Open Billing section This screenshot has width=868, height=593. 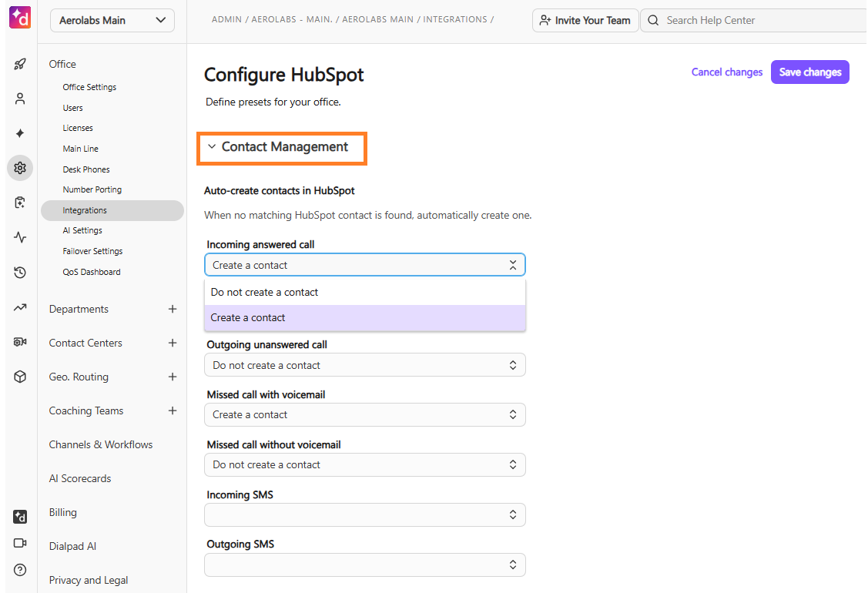coord(63,512)
